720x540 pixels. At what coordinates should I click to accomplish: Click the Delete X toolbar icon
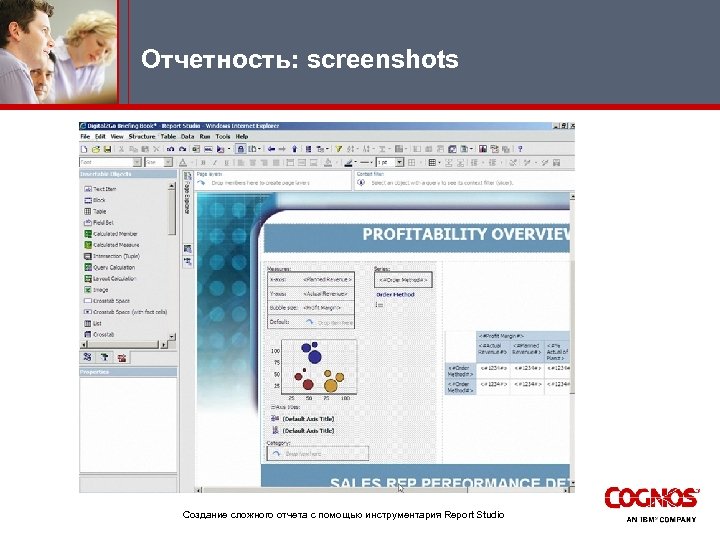coord(157,149)
